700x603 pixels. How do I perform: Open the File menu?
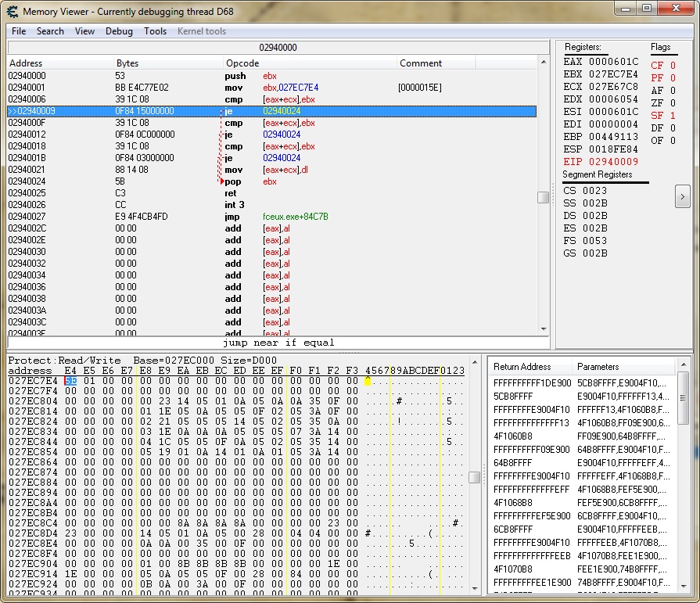click(19, 31)
